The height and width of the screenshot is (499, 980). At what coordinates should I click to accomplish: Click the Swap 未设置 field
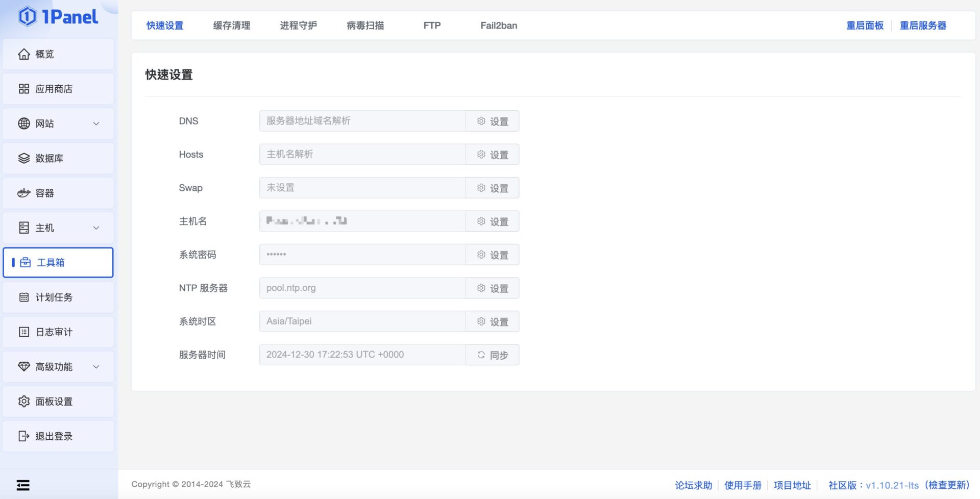(362, 188)
